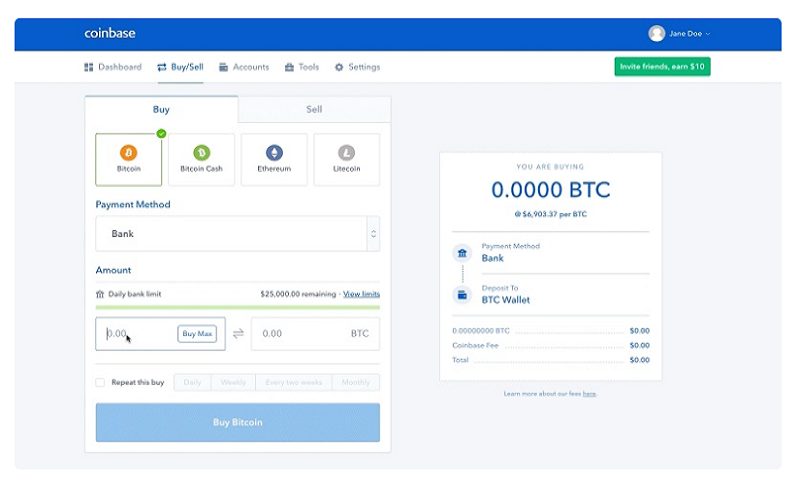Click the Daily bank limit bank icon
800x500 pixels.
100,294
